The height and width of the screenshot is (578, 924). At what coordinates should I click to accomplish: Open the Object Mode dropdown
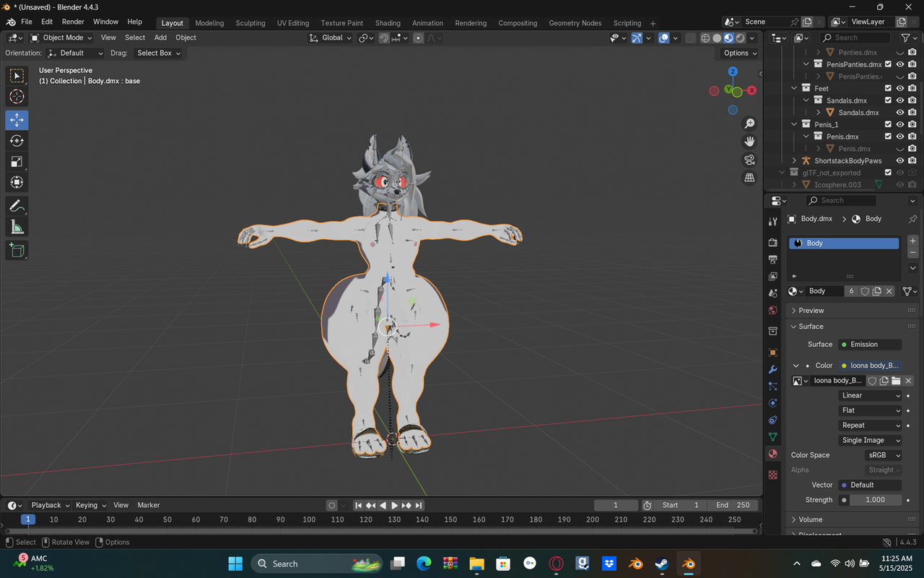(x=61, y=38)
